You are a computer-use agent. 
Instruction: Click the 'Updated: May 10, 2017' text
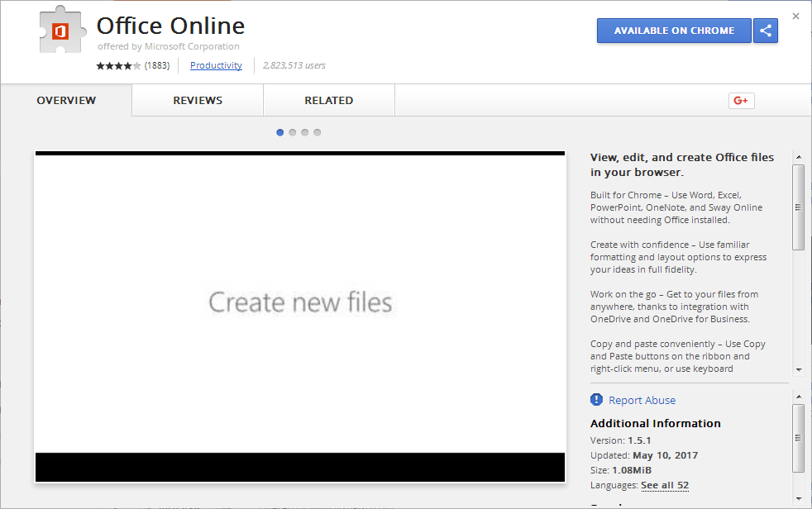point(644,456)
